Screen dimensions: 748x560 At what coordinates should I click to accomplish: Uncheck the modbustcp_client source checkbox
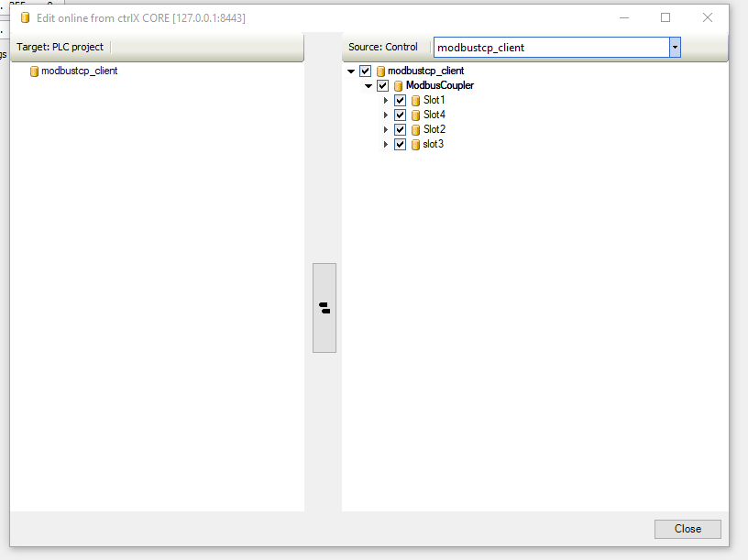click(366, 71)
